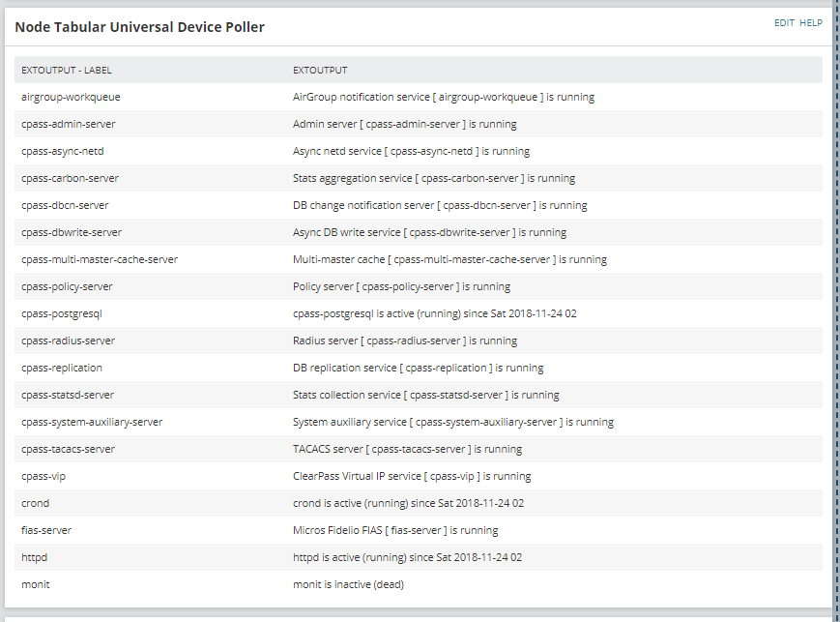Click the cpass-replication row label
Viewport: 840px width, 622px height.
[x=62, y=368]
